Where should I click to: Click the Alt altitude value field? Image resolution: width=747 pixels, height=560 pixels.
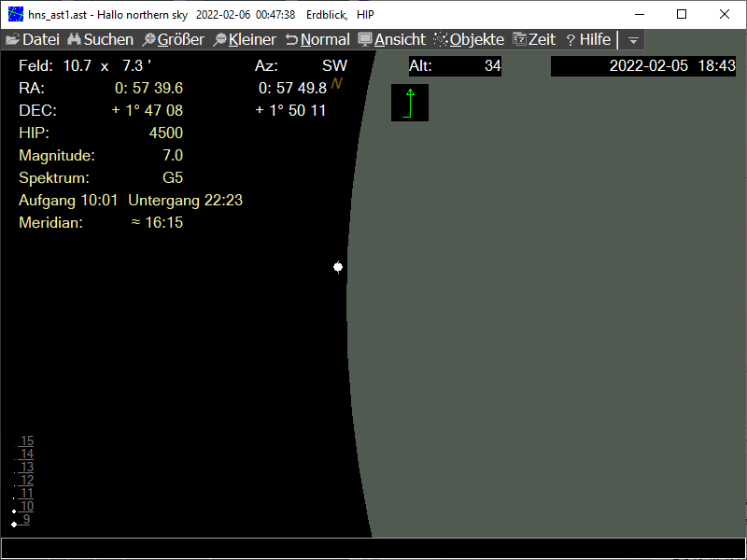pos(455,66)
